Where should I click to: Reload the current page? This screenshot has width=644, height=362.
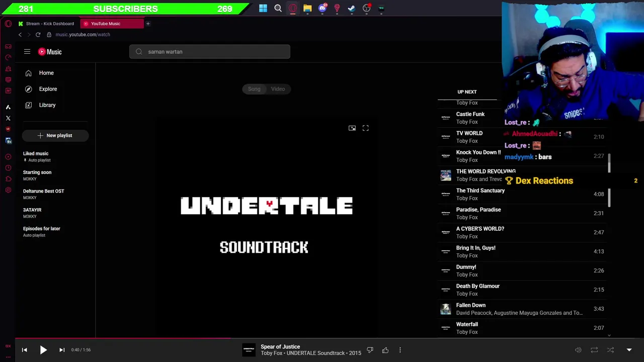click(x=38, y=35)
